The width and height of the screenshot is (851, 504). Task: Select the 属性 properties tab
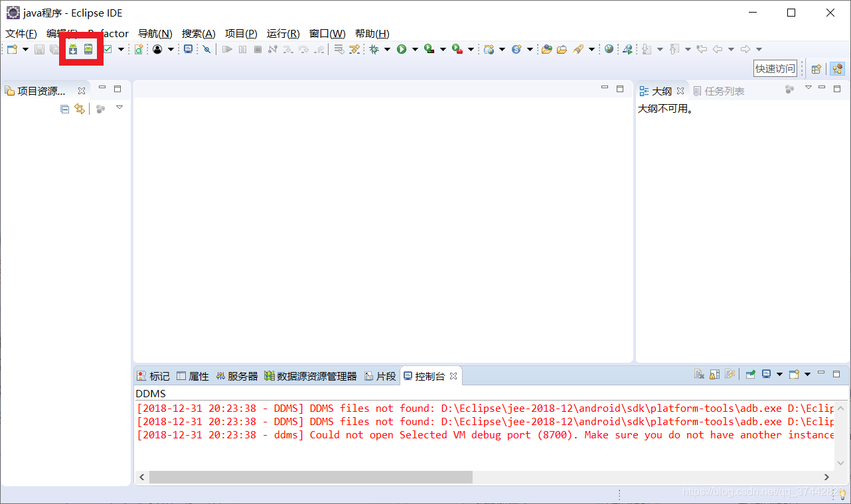pyautogui.click(x=193, y=376)
